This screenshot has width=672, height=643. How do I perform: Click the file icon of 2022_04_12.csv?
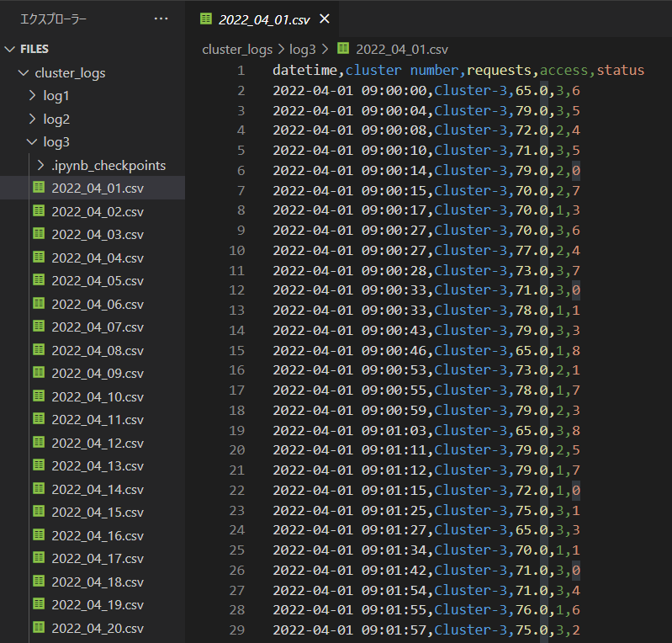(39, 442)
